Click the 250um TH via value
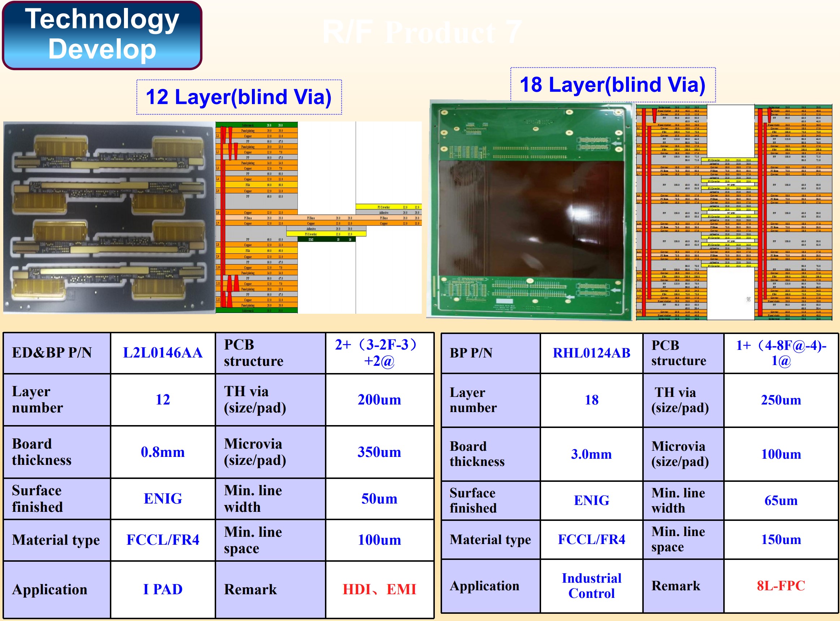 tap(781, 399)
